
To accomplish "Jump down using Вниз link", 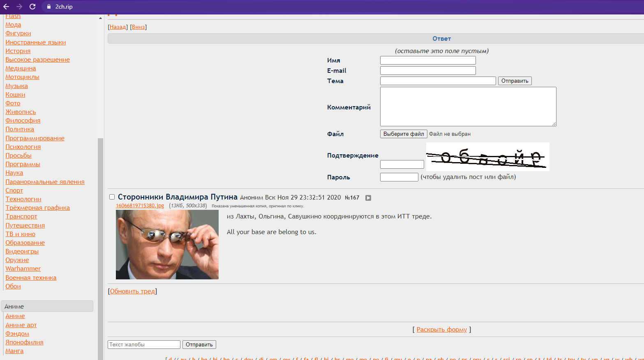I will pyautogui.click(x=138, y=27).
